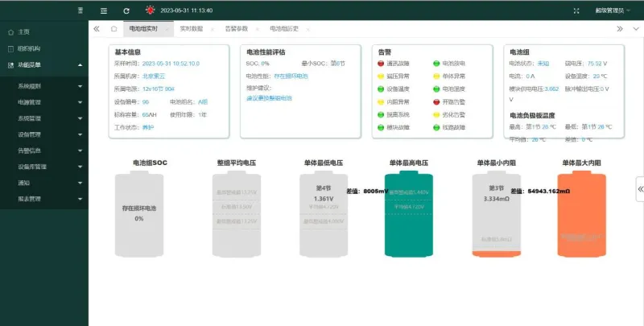Screen dimensions: 644x326
Task: Click the 主页 house icon in sidebar
Action: 11,32
